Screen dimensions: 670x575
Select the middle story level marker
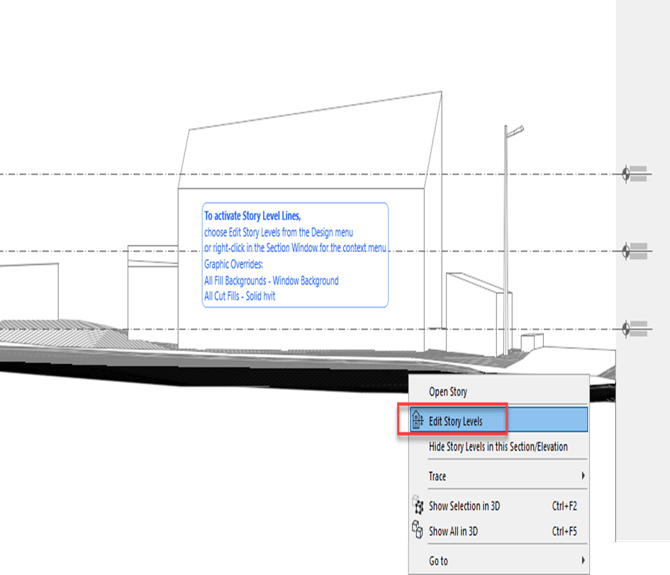click(636, 250)
